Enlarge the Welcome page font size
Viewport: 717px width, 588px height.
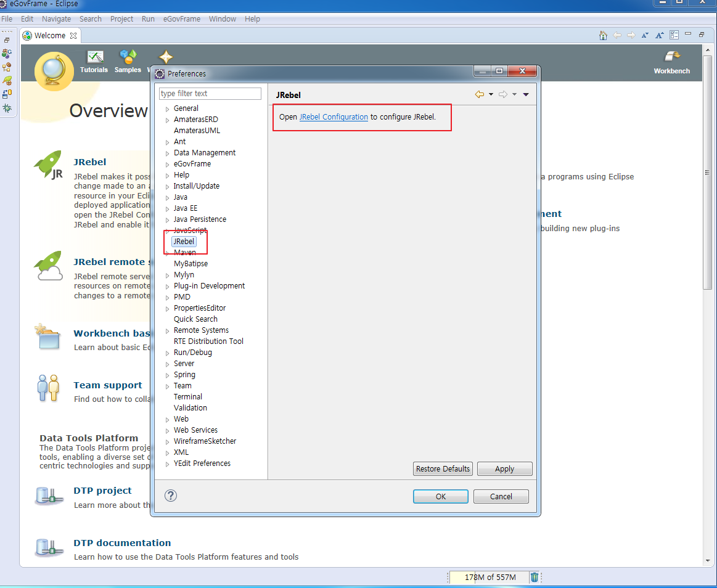[660, 35]
